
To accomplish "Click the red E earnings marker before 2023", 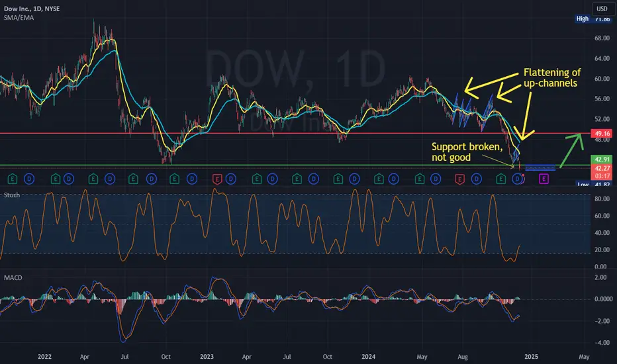I will 216,179.
